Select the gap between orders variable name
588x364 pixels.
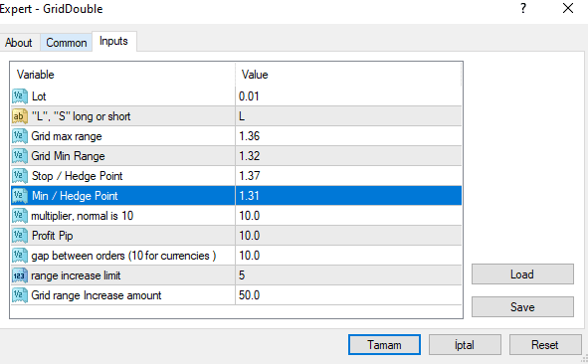pos(123,256)
